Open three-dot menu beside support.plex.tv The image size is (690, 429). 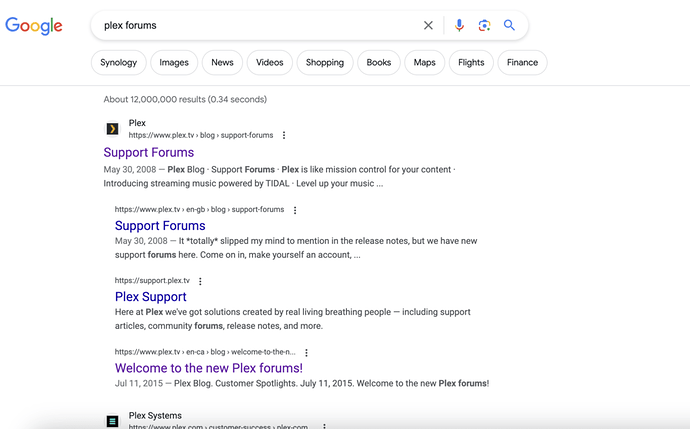click(x=200, y=281)
